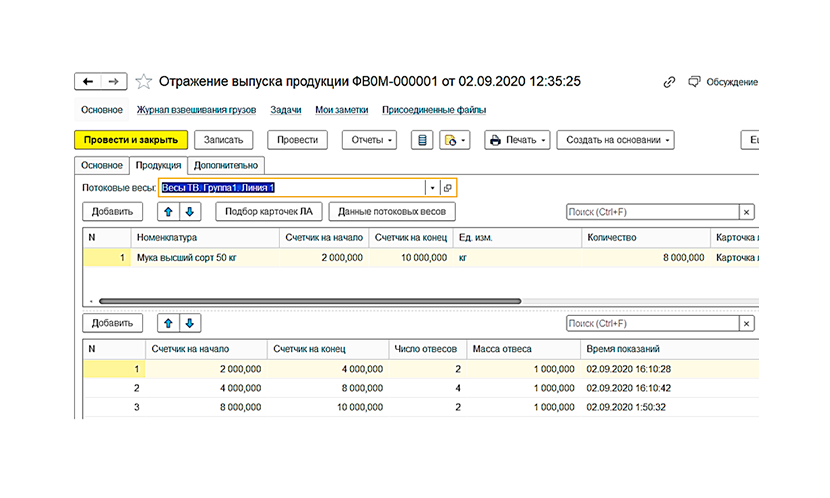Screen dimensions: 830x498
Task: Click into the lower table search field
Action: (650, 323)
